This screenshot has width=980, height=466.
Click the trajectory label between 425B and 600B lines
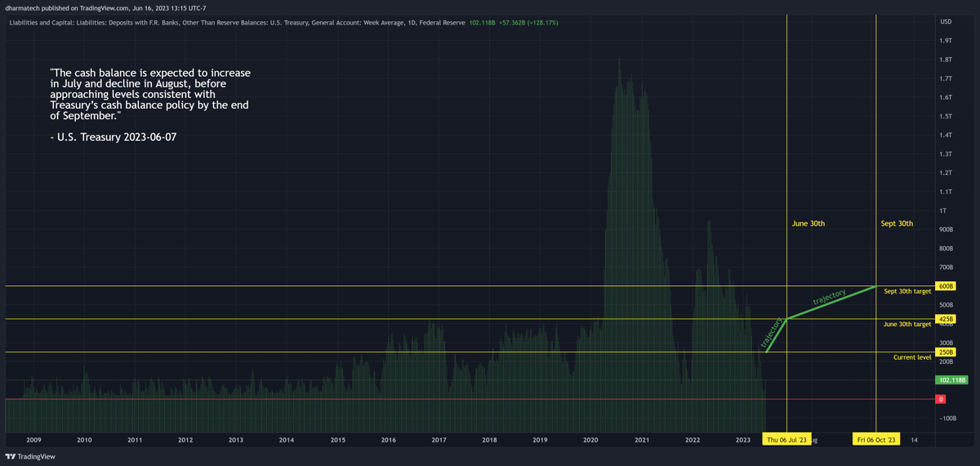click(829, 297)
